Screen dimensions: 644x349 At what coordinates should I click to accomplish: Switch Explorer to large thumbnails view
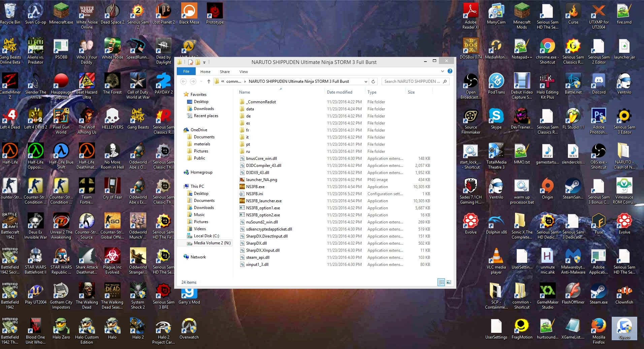tap(449, 282)
